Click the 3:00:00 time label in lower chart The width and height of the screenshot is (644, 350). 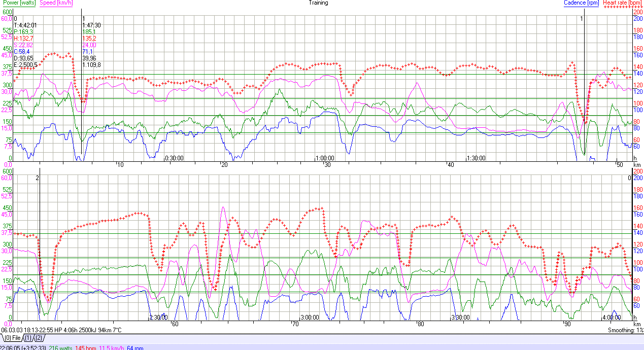point(309,318)
